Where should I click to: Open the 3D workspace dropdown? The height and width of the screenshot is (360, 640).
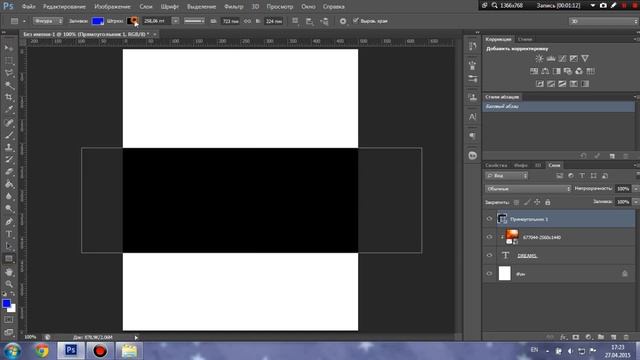pyautogui.click(x=603, y=21)
